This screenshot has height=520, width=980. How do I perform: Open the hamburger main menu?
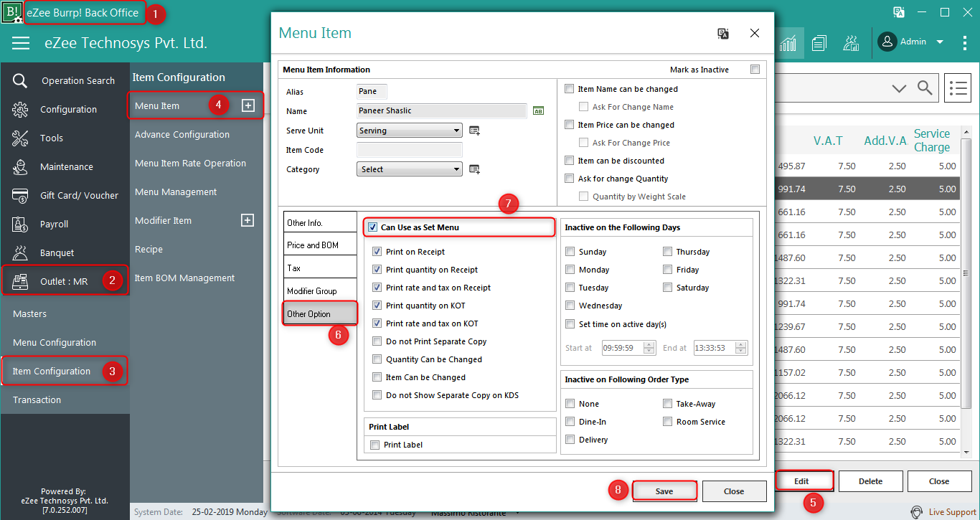21,43
